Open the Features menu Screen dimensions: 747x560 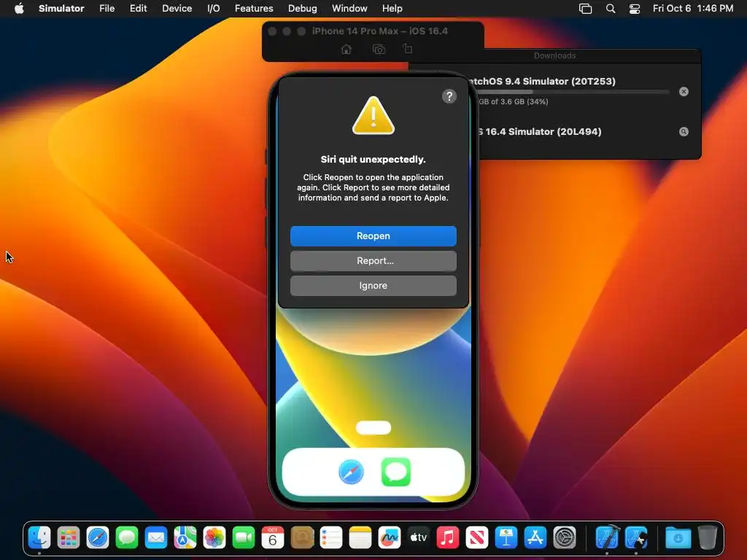[x=254, y=9]
